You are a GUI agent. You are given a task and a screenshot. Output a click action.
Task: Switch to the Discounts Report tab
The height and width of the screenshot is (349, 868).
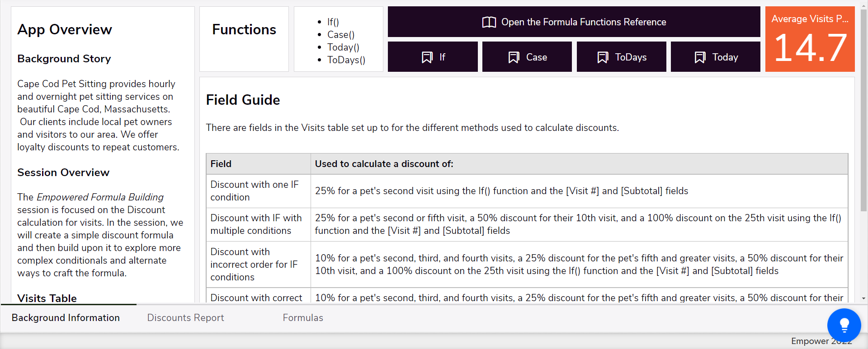[185, 318]
